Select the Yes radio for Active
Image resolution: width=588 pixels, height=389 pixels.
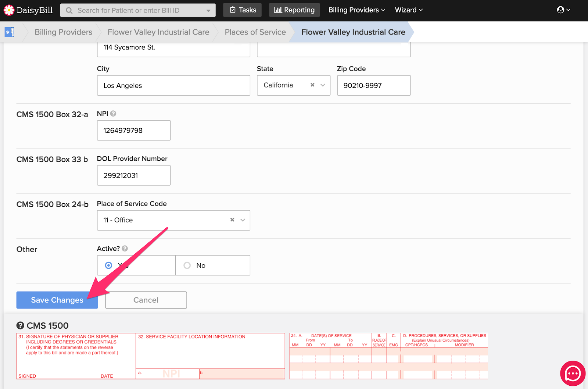click(108, 265)
